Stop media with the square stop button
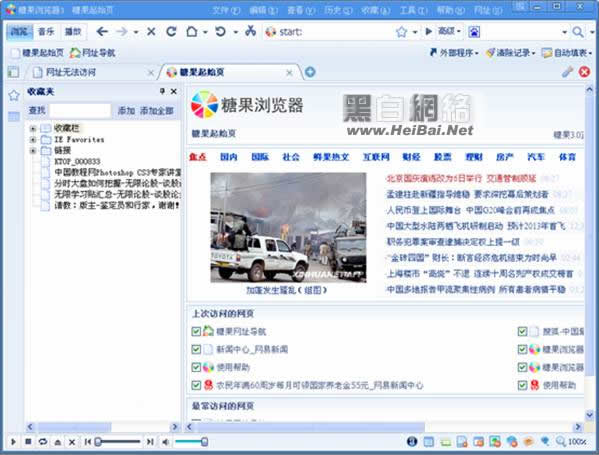This screenshot has height=455, width=599. click(x=28, y=442)
